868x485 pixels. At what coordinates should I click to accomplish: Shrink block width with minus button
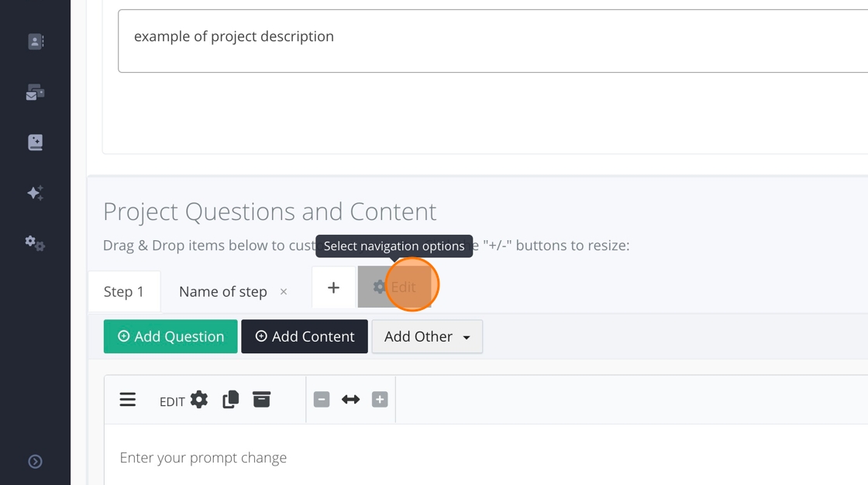tap(322, 400)
